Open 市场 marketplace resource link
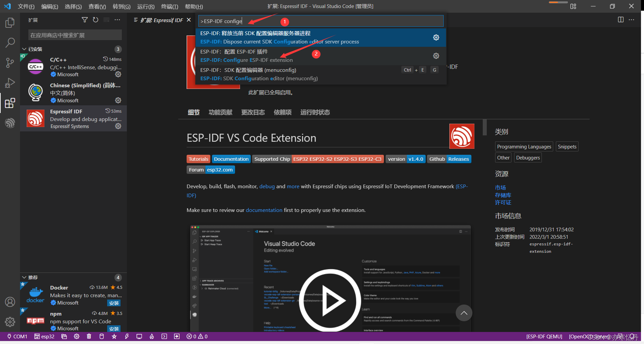Image resolution: width=644 pixels, height=344 pixels. [500, 188]
